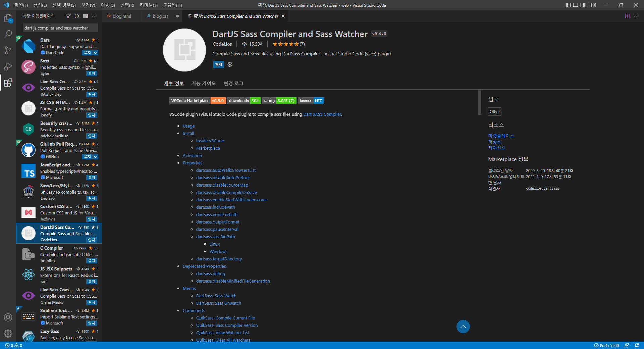This screenshot has width=644, height=349.
Task: Toggle the primary side bar layout icon
Action: 568,5
